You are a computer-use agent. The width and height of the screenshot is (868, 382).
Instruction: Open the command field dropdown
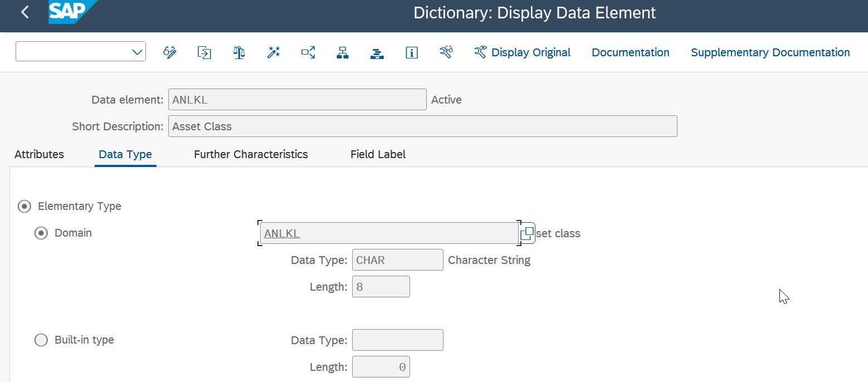[137, 52]
